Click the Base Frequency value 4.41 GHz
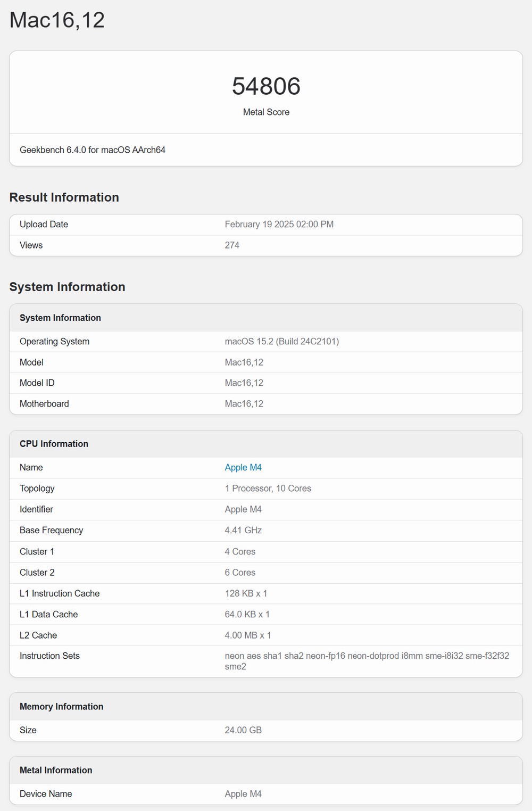This screenshot has height=811, width=532. pyautogui.click(x=243, y=530)
